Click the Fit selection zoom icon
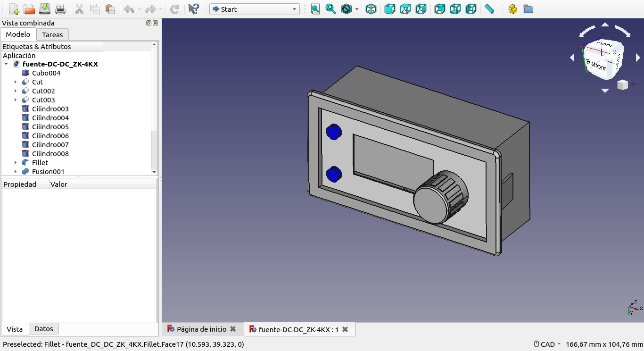This screenshot has width=644, height=351. (x=330, y=9)
